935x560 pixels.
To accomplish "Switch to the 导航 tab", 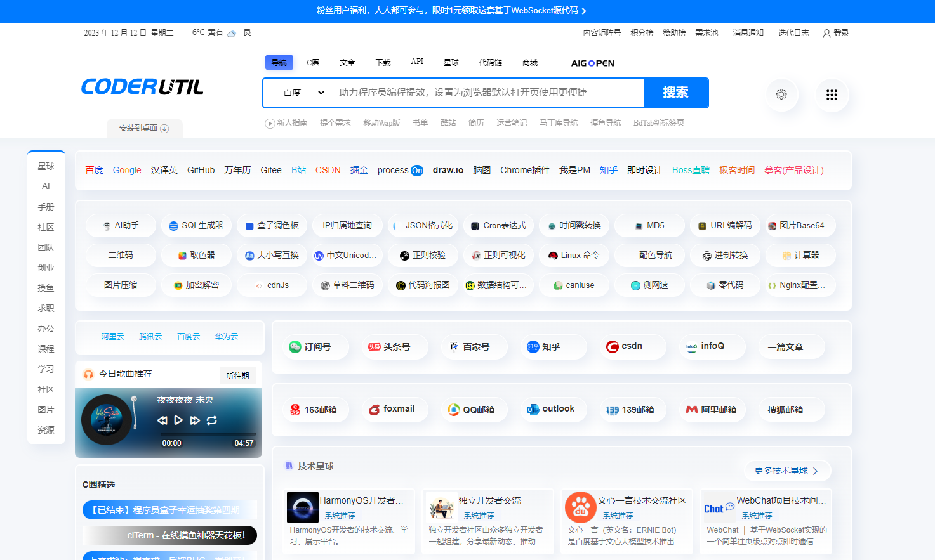I will 279,62.
